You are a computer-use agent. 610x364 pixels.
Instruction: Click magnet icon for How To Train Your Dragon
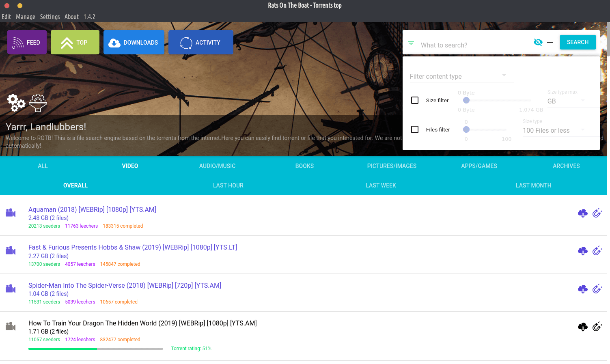[597, 327]
